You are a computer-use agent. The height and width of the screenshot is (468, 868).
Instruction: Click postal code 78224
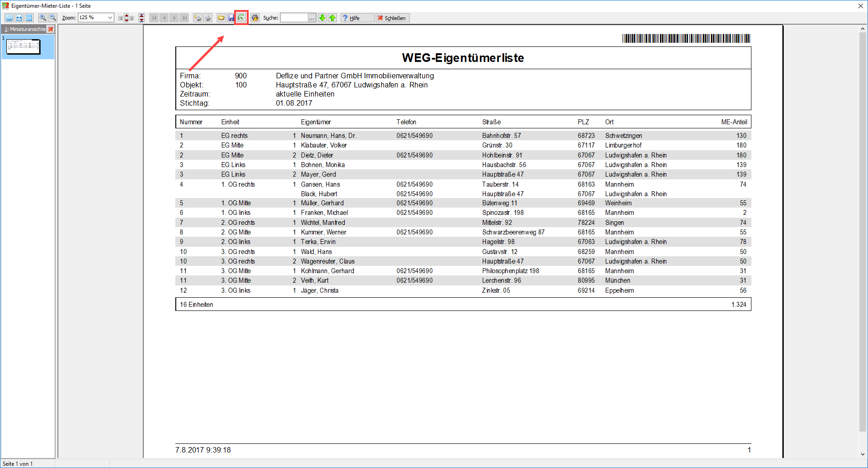point(587,223)
